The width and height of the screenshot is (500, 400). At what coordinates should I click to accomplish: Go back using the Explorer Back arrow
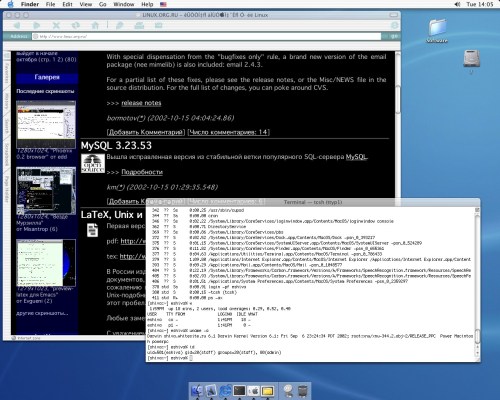pyautogui.click(x=17, y=25)
